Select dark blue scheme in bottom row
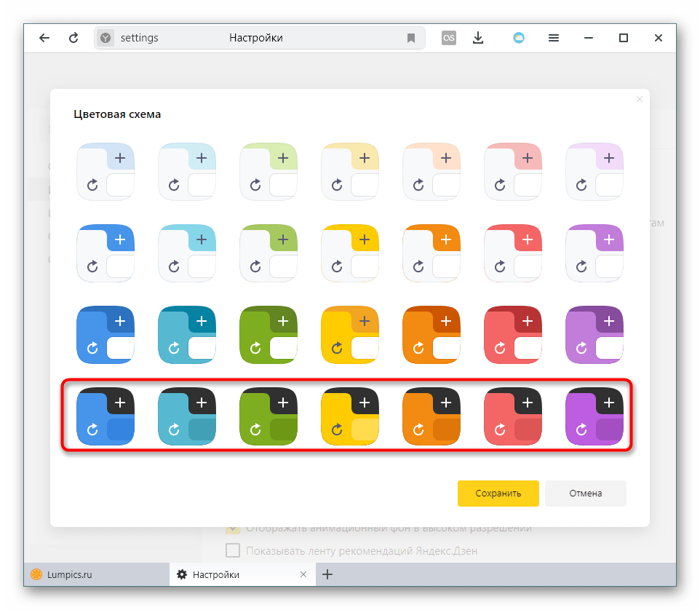The height and width of the screenshot is (610, 700). point(106,416)
